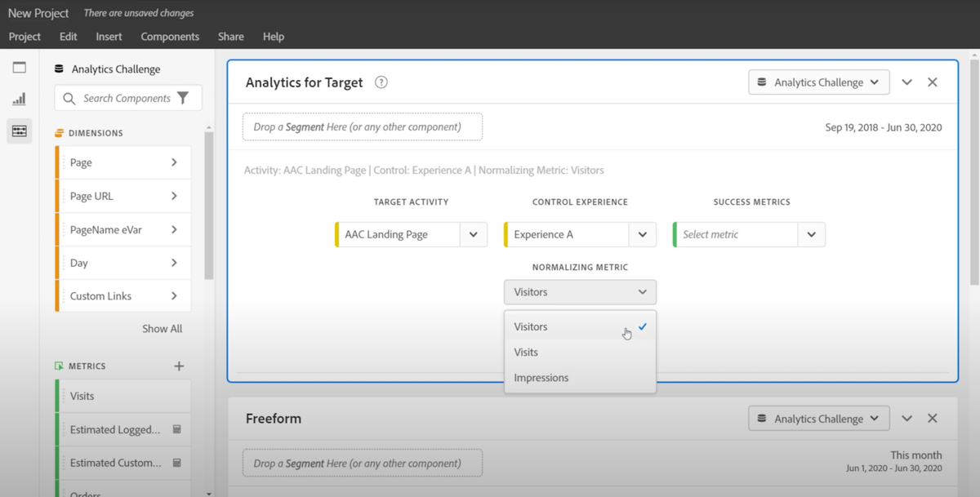Close the Analytics for Target panel

pos(933,82)
